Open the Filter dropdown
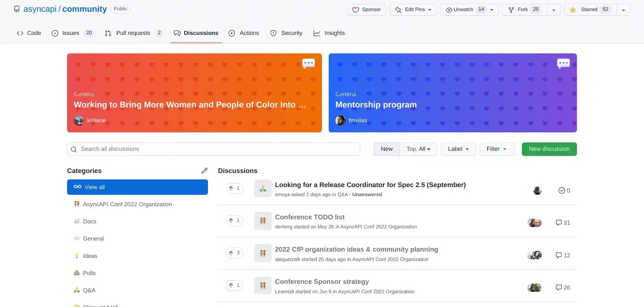 [x=497, y=149]
